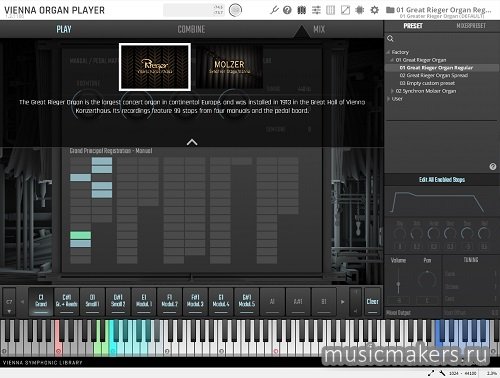Select the empty B1 registration slot
Viewport: 500px width, 378px height.
(x=324, y=301)
